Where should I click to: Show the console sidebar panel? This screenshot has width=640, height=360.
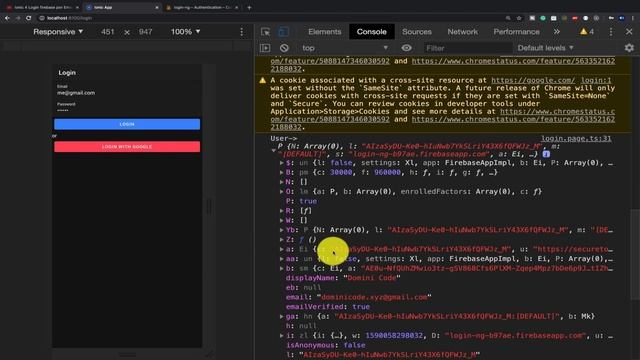265,48
